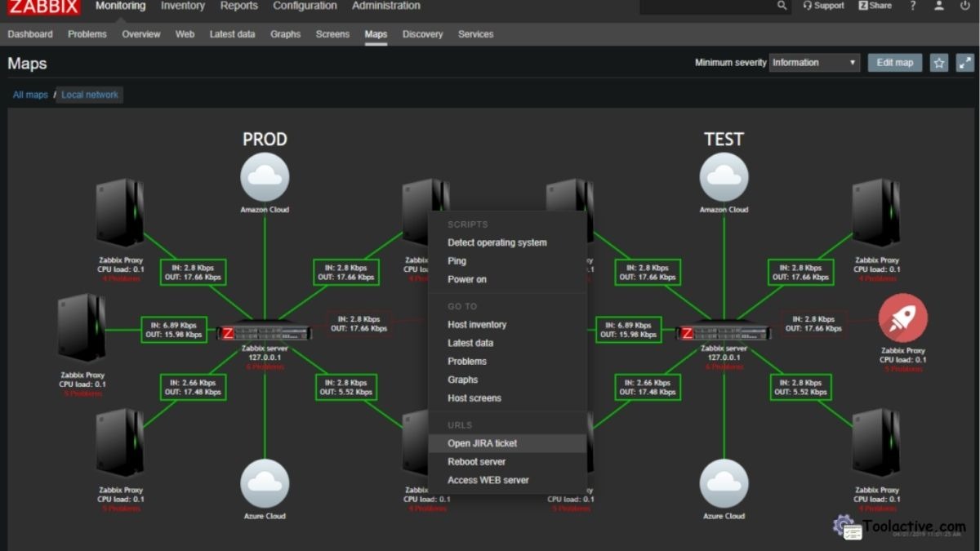Open the user profile icon

[x=938, y=7]
